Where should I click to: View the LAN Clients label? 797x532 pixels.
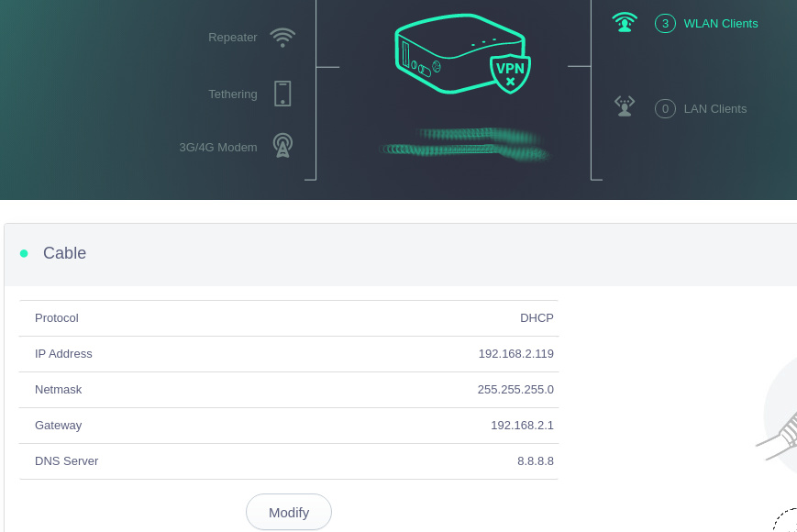pos(714,108)
